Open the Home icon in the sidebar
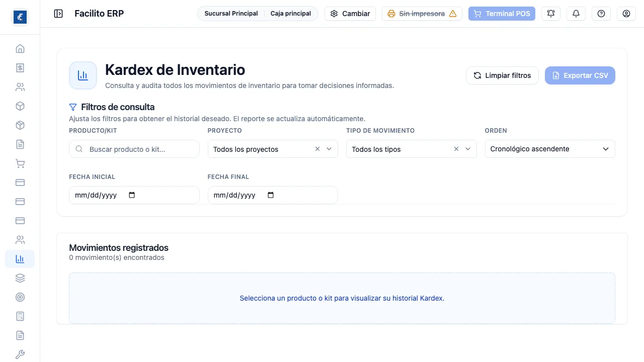This screenshot has width=644, height=362. tap(20, 49)
